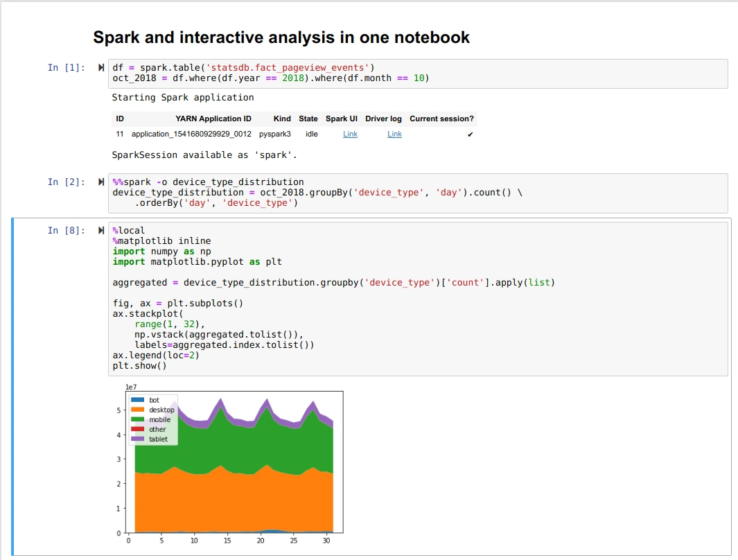The image size is (738, 560).
Task: Open the Spark UI link
Action: (350, 134)
